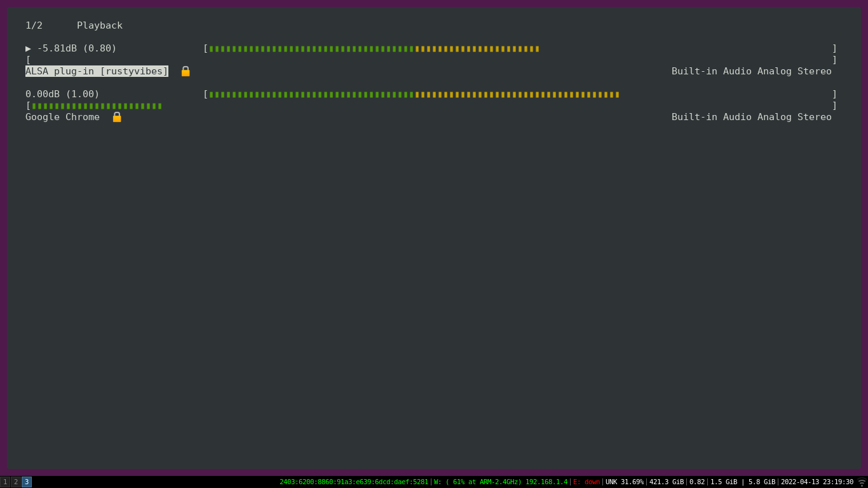Toggle the lock icon beside Google Chrome
This screenshot has height=488, width=868.
[x=117, y=117]
